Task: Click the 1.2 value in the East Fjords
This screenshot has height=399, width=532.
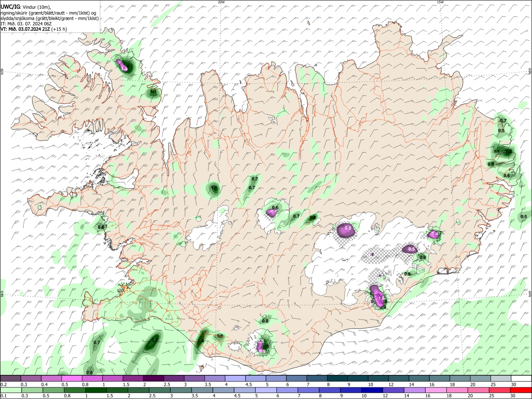Action: point(508,152)
